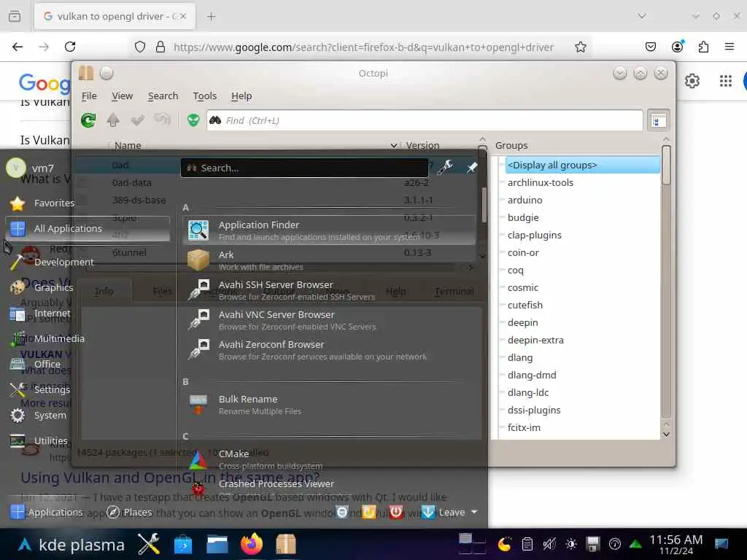
Task: Select the archlinux-tools group
Action: coord(541,183)
